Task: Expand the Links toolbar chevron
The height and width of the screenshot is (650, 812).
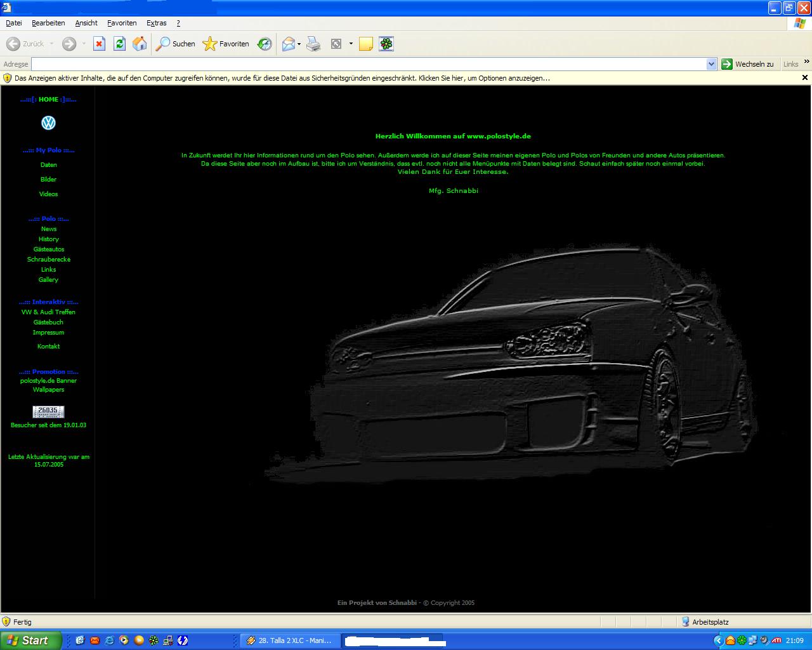Action: coord(807,62)
